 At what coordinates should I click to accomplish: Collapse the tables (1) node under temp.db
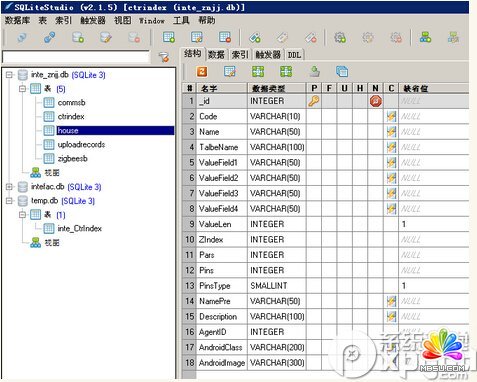pos(22,215)
